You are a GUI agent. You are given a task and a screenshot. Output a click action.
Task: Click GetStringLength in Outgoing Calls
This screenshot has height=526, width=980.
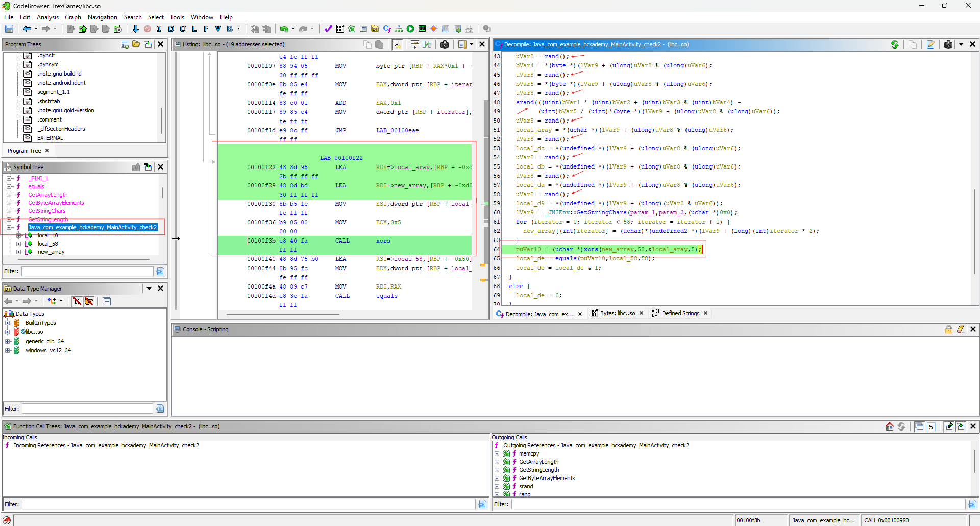point(538,470)
